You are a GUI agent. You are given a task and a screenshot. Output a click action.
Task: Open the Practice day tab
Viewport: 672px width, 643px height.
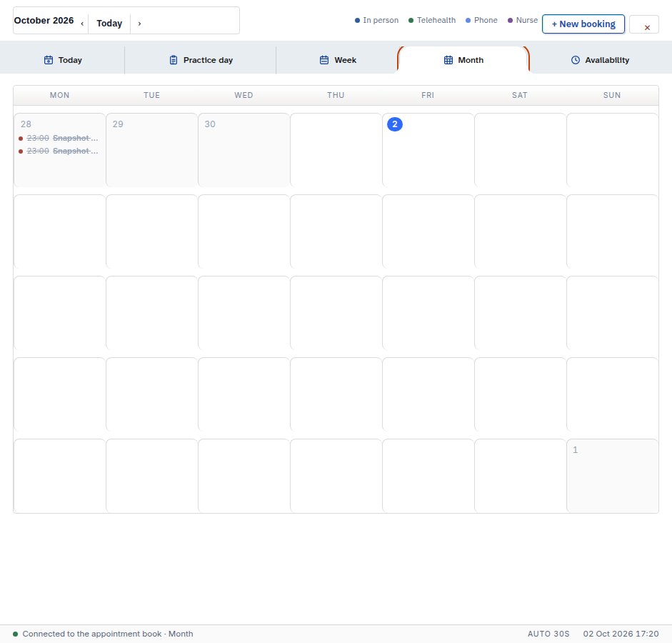click(x=201, y=60)
